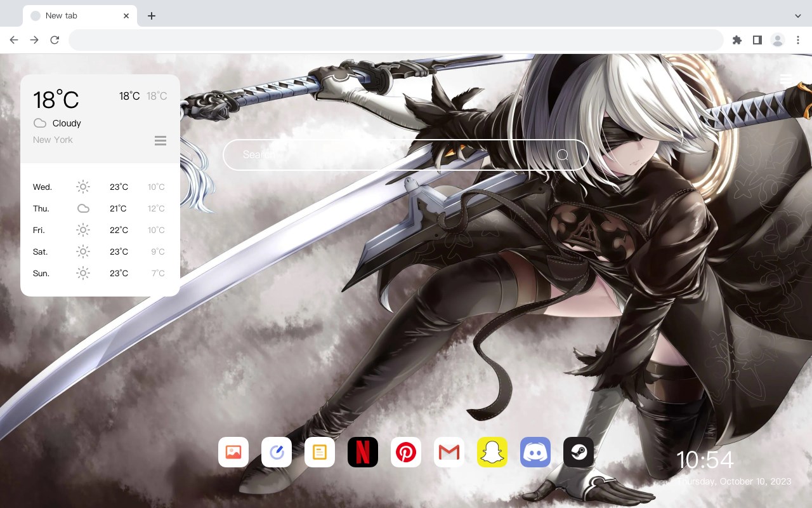Open the Gmail shortcut

pos(449,452)
